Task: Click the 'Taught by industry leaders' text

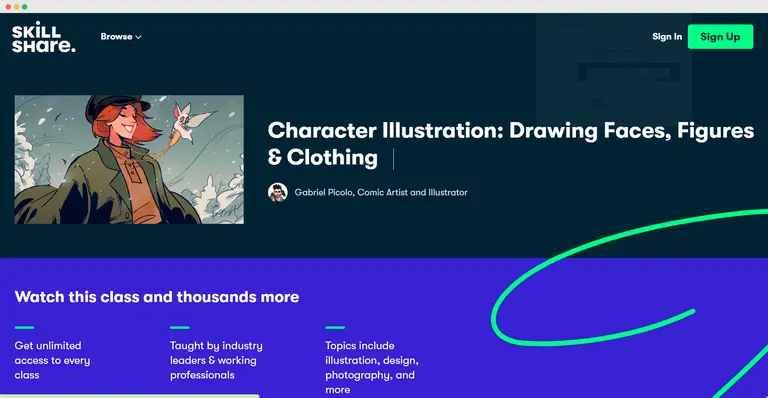Action: (216, 360)
